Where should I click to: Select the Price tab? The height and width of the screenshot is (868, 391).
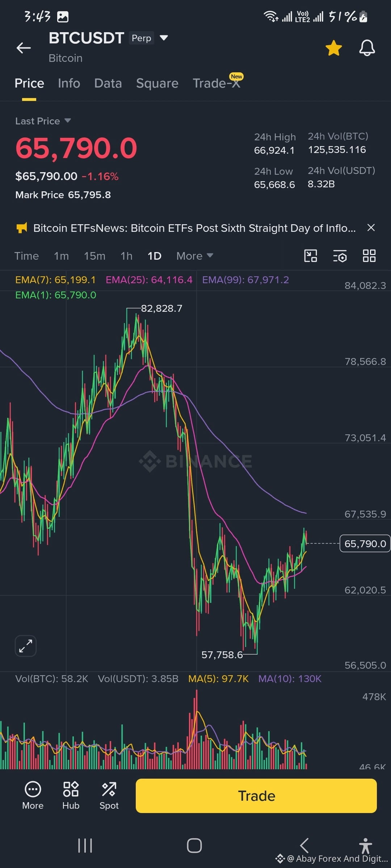pos(29,83)
